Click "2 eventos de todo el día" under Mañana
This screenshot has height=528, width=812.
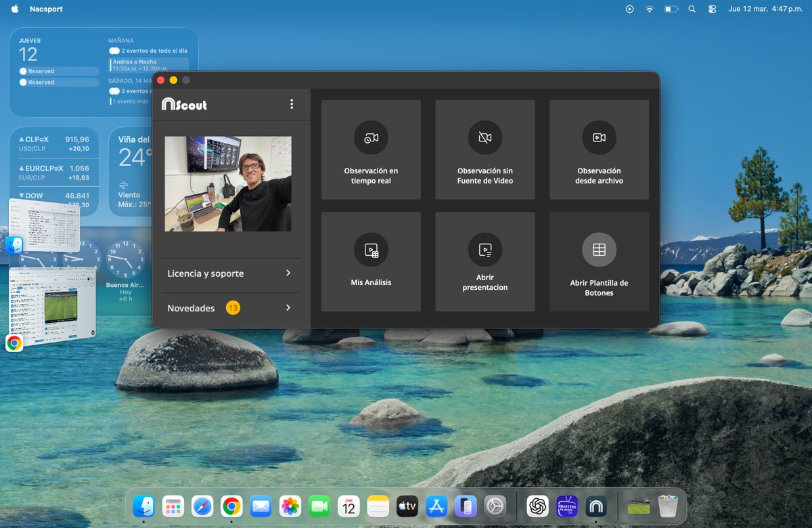pyautogui.click(x=148, y=51)
